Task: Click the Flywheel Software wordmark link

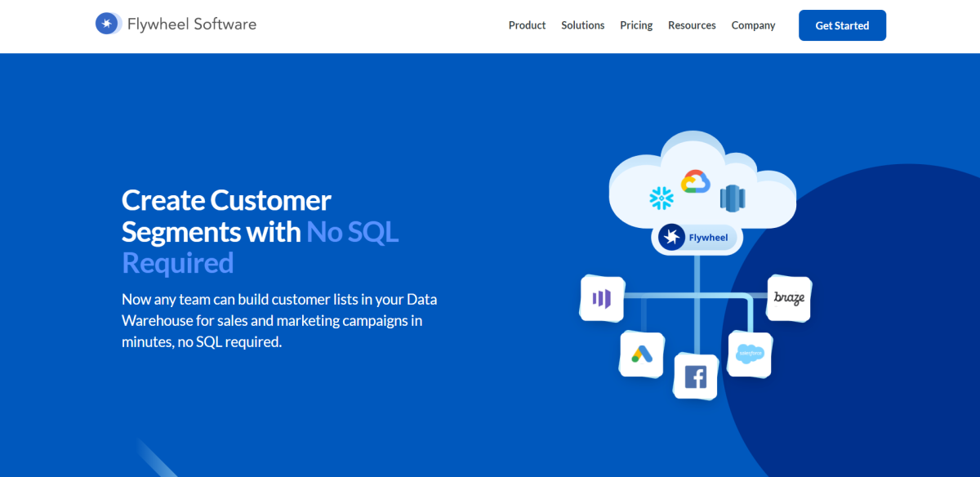Action: [x=190, y=24]
